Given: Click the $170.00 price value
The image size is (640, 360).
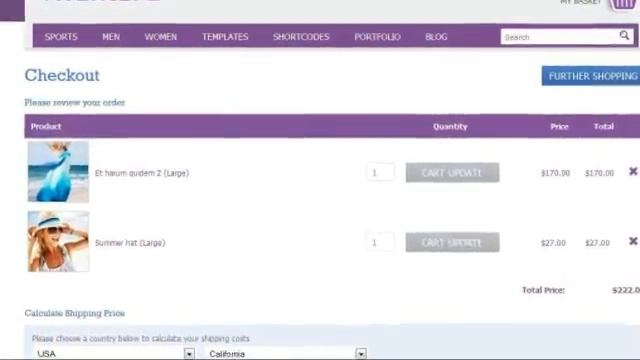Looking at the screenshot, I should click(556, 173).
